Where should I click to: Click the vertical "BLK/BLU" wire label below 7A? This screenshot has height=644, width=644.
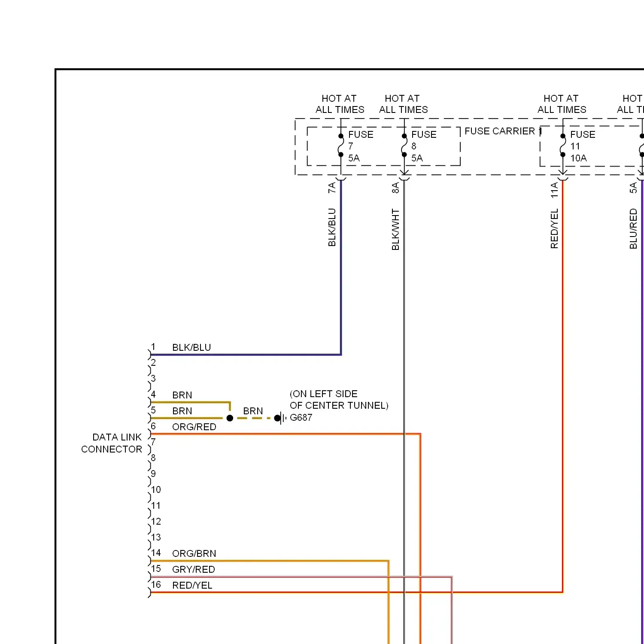[x=332, y=228]
